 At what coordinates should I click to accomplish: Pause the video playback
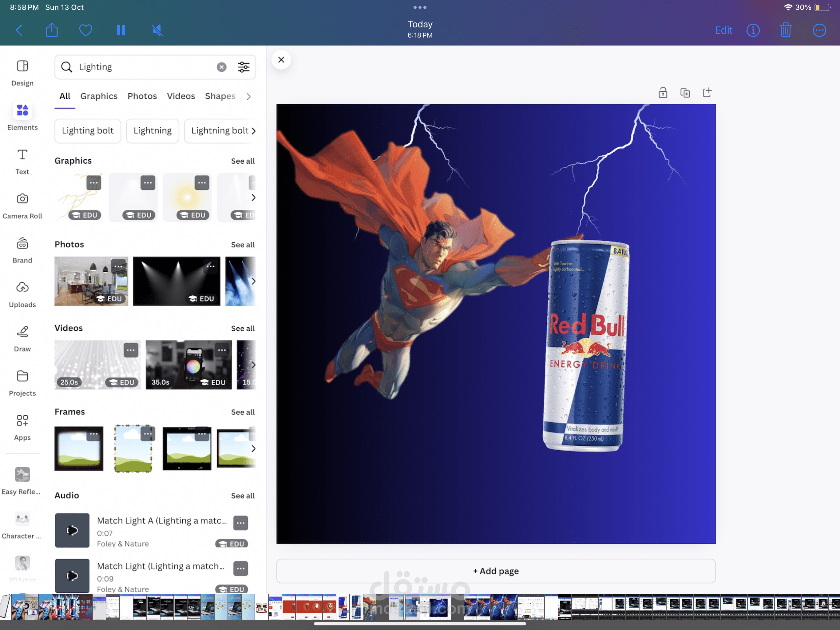(121, 30)
